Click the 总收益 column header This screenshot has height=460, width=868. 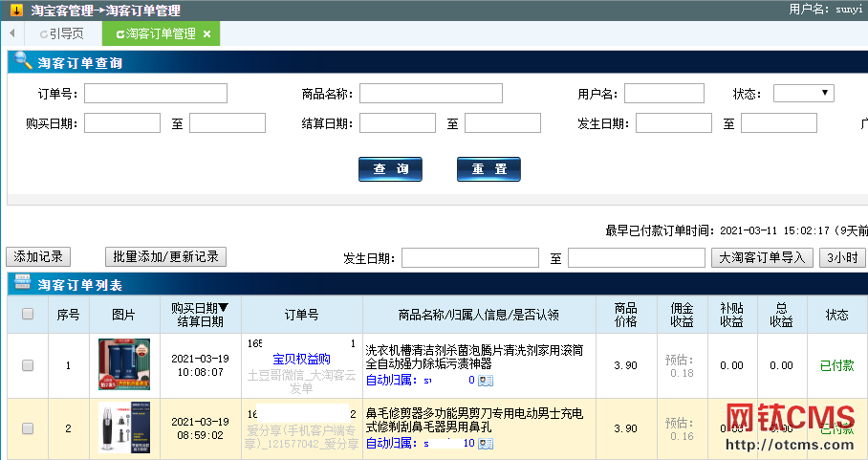coord(782,315)
